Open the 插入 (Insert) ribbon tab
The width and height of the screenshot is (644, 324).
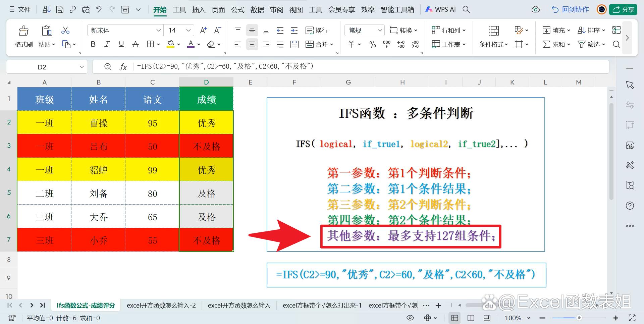199,10
